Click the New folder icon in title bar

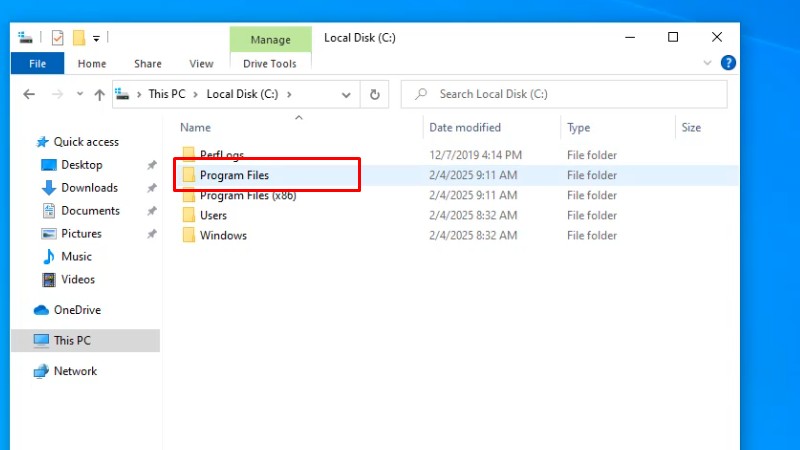point(77,38)
